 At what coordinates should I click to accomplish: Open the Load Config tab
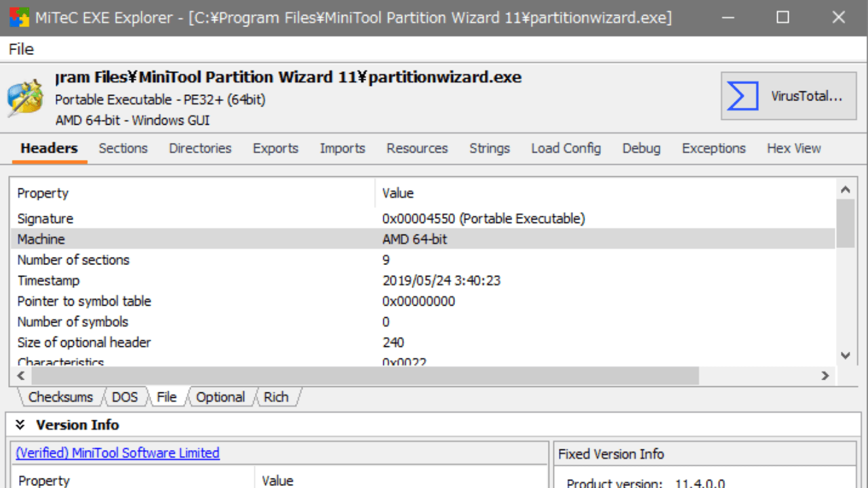pos(566,148)
